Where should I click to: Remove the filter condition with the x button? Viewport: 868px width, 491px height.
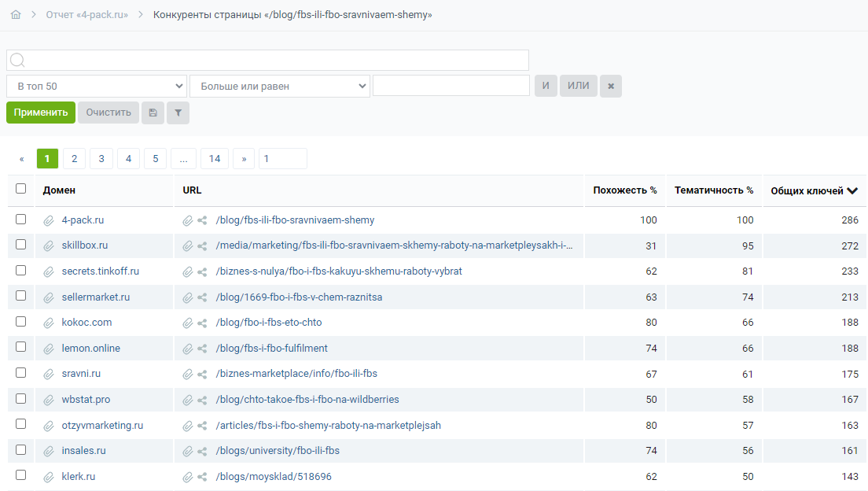click(x=611, y=86)
